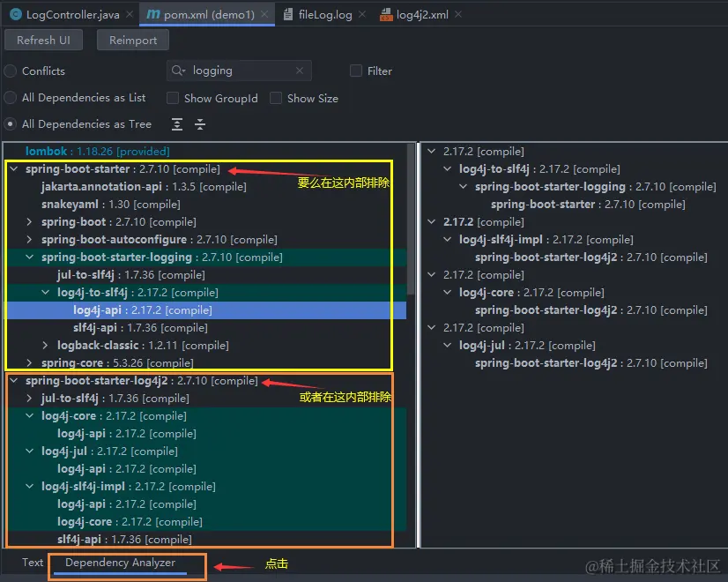Expand the spring-core 5.3.26 node
The image size is (728, 582).
tap(30, 362)
